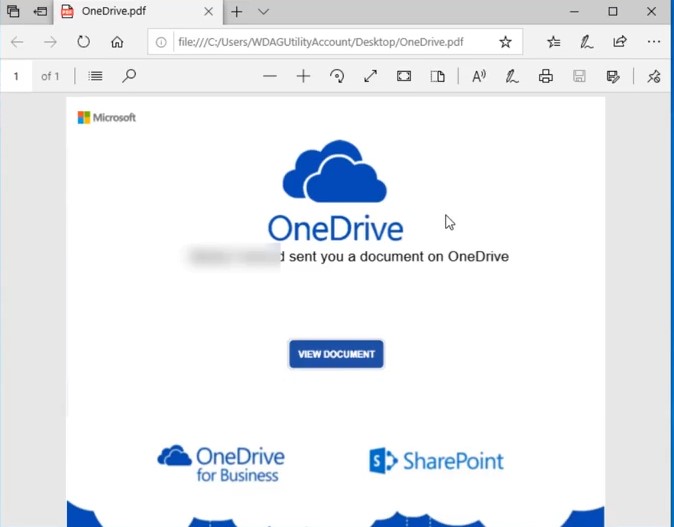The width and height of the screenshot is (674, 527).
Task: Maximize the browser window
Action: pyautogui.click(x=613, y=12)
